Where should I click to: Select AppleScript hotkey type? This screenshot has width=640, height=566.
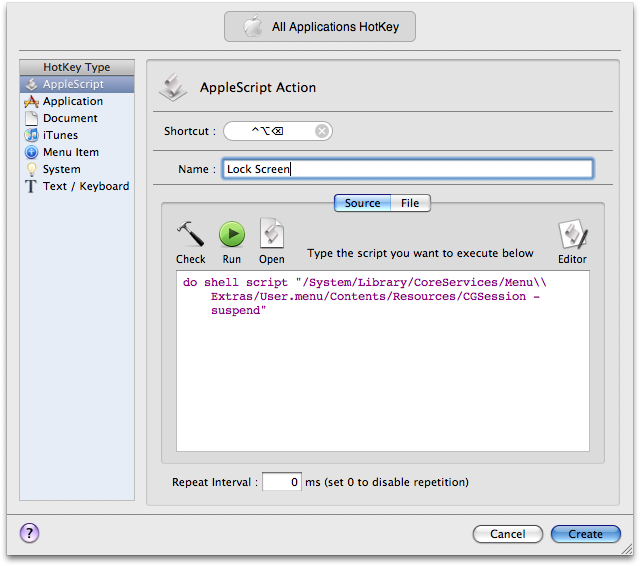click(77, 84)
